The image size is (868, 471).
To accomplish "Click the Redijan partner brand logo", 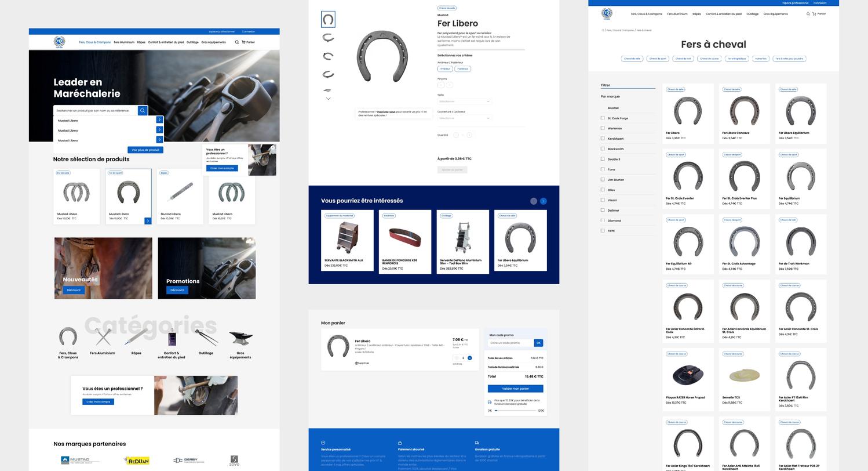I will 137,461.
